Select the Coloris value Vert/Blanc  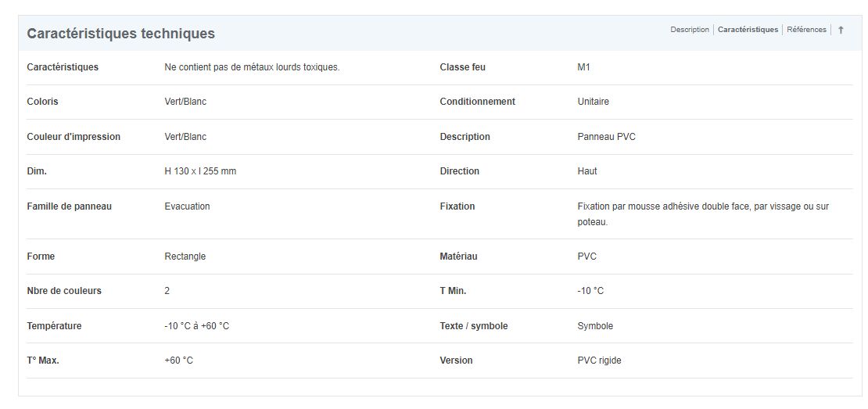coord(185,102)
